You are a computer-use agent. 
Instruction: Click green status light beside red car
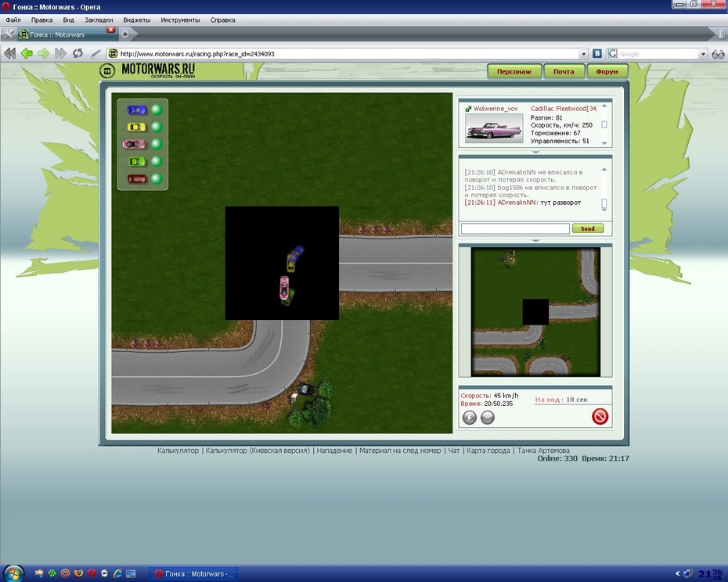[157, 178]
